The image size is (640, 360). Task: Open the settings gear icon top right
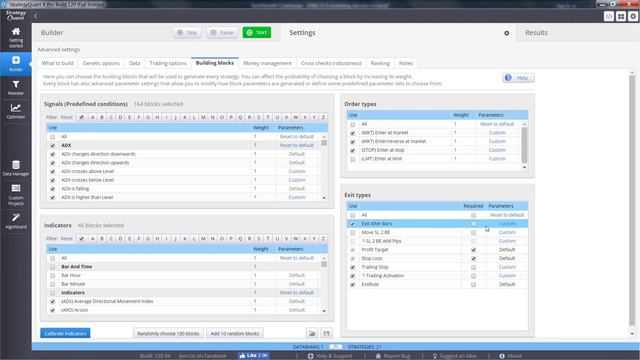click(633, 16)
